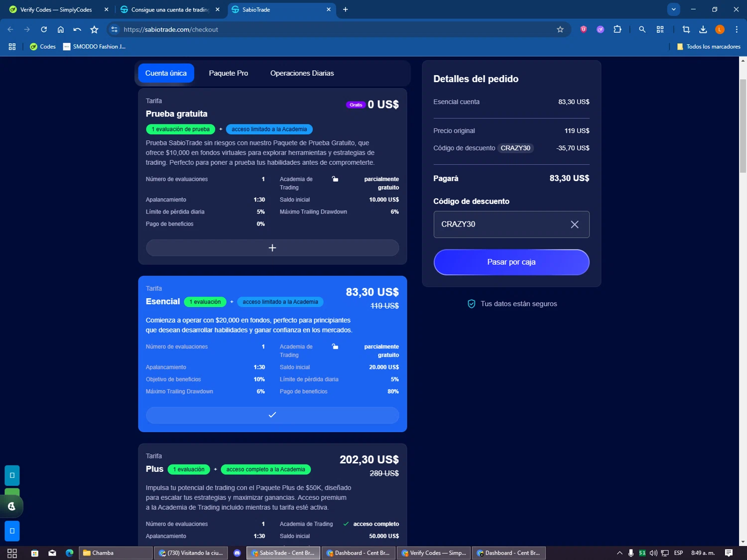Open Mail from the taskbar
Viewport: 747px width, 560px height.
(52, 553)
